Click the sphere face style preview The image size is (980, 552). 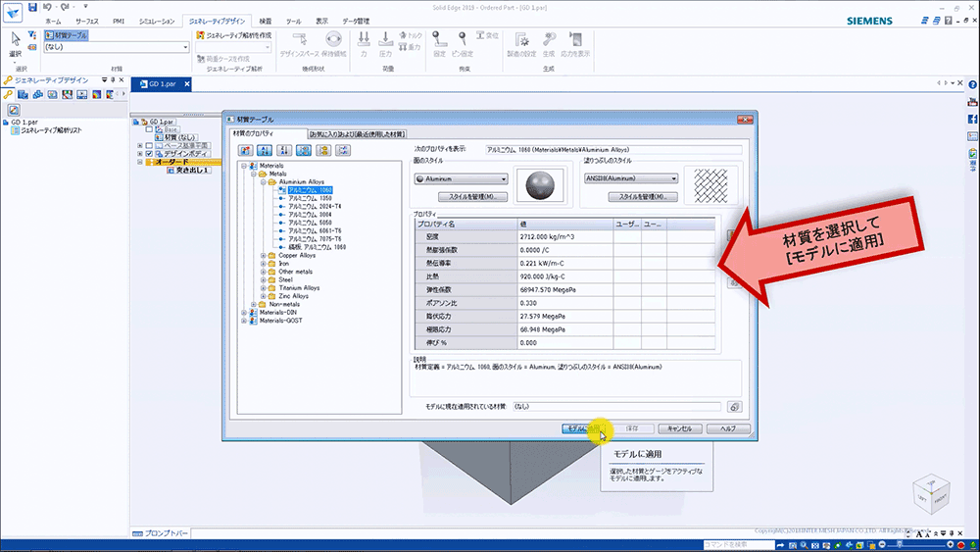(539, 185)
